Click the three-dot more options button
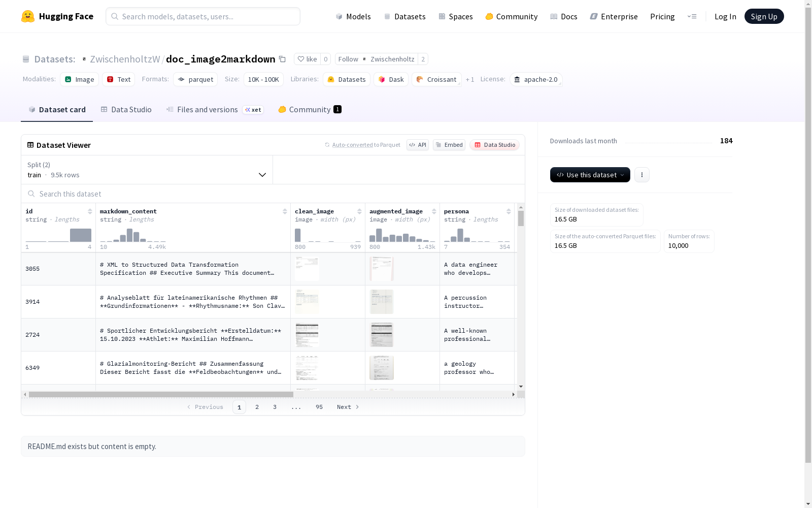 [642, 175]
